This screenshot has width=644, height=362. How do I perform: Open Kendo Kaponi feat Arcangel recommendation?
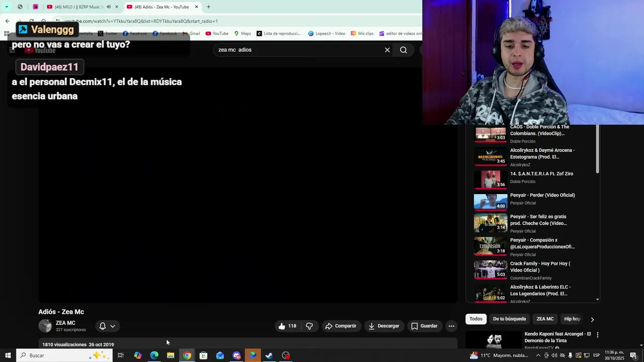(557, 337)
